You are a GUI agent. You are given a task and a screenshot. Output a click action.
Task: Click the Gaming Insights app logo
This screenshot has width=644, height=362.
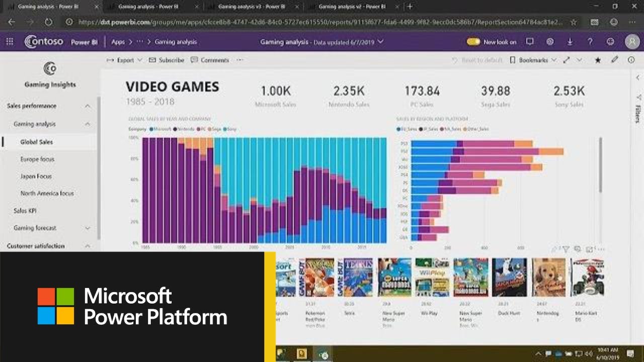click(50, 68)
